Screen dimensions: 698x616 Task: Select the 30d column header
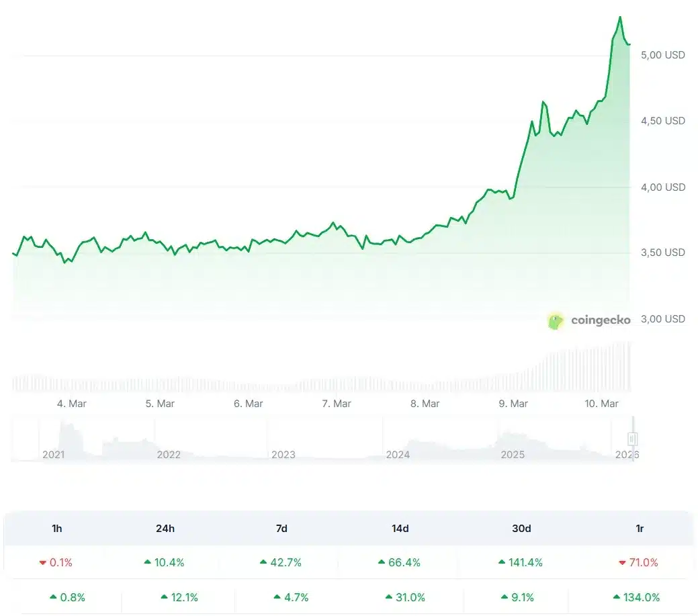(521, 529)
